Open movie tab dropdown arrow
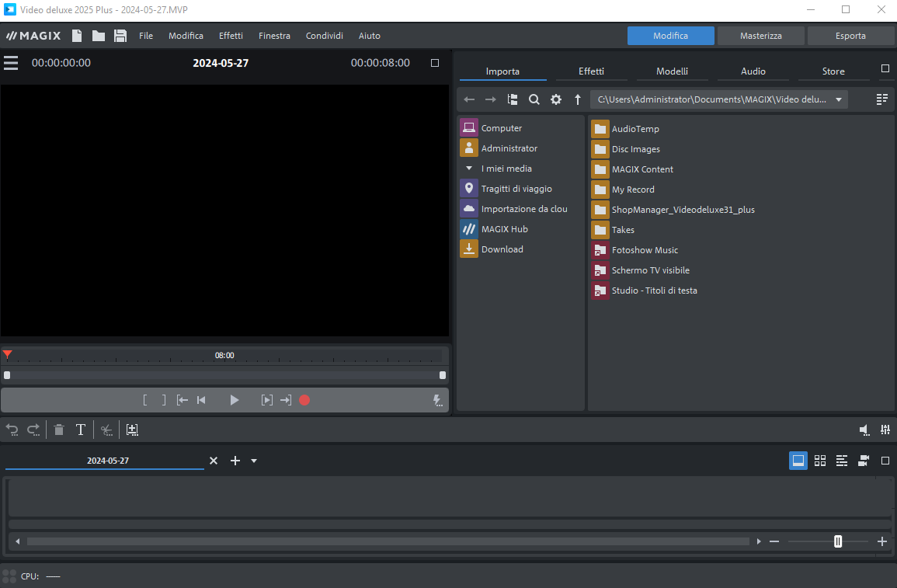Screen dimensions: 897x588 pyautogui.click(x=254, y=461)
